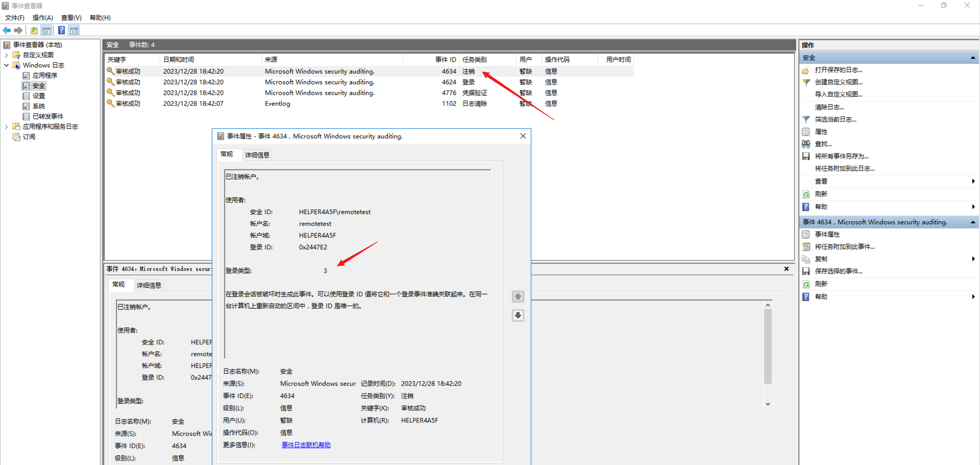Collapse the 安全 actions section header
The image size is (980, 465).
pyautogui.click(x=972, y=58)
